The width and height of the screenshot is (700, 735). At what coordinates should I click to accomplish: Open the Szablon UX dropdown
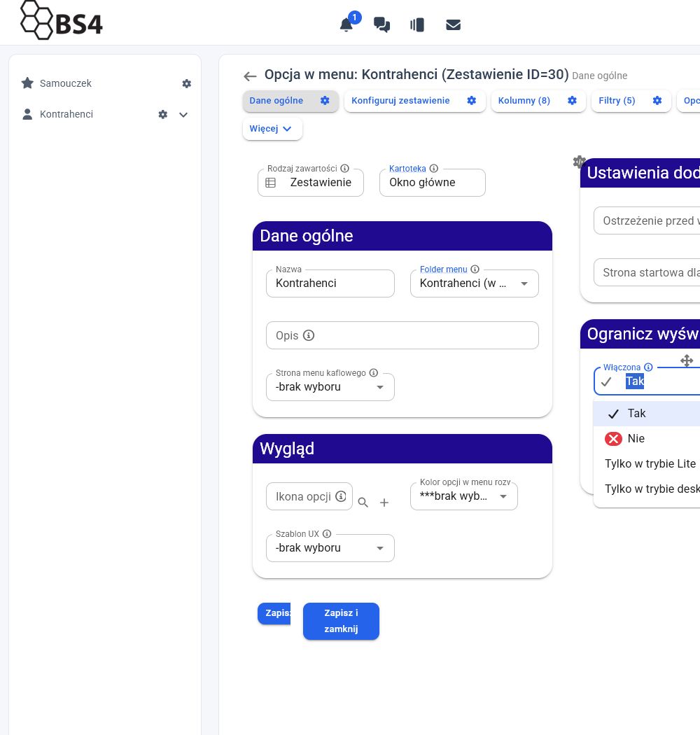tap(330, 548)
